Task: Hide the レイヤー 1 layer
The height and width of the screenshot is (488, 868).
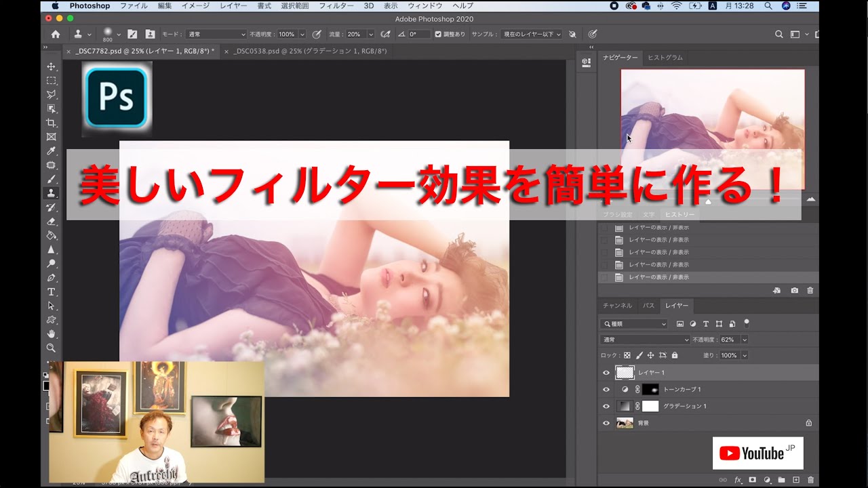Action: (x=606, y=373)
